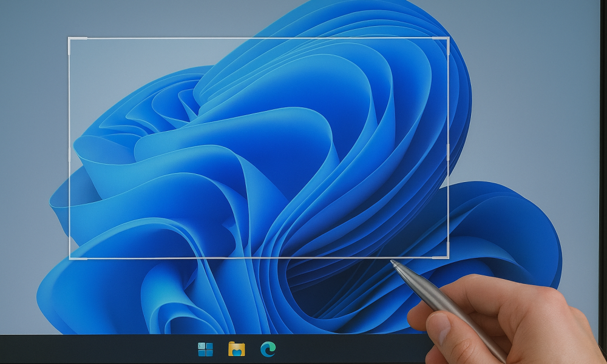The image size is (607, 364).
Task: Click the top border of the selection rectangle
Action: [x=259, y=38]
